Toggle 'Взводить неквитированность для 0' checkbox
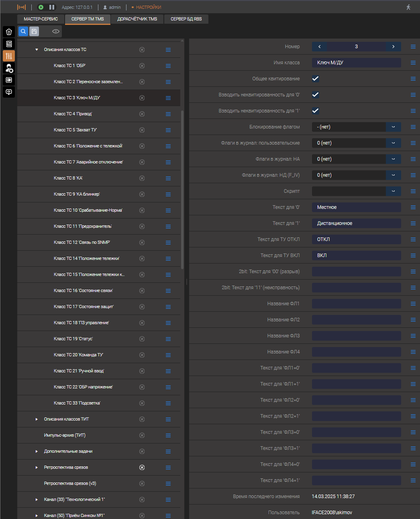 coord(316,95)
